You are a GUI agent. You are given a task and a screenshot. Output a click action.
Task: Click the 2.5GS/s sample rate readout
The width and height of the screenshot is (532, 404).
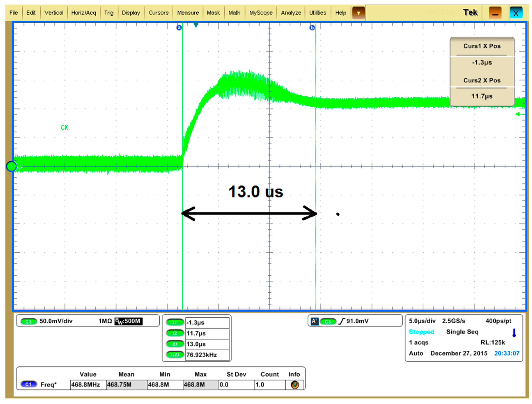(x=454, y=321)
